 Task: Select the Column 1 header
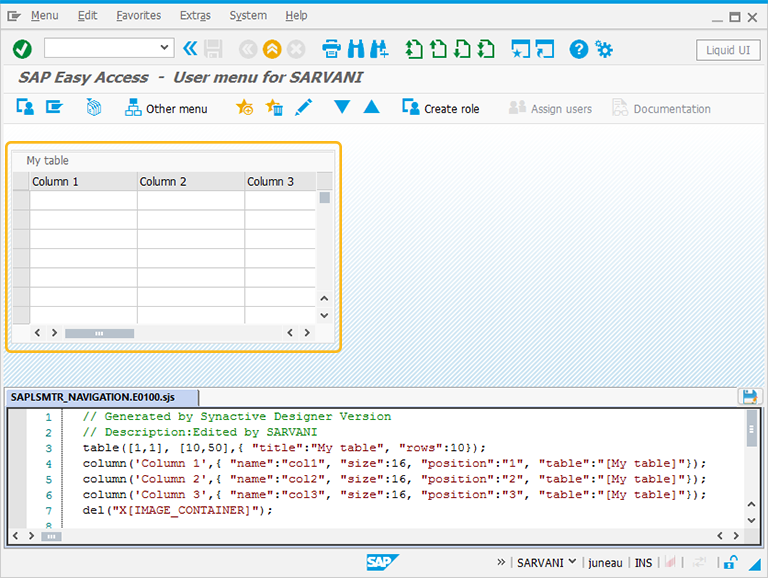coord(83,181)
